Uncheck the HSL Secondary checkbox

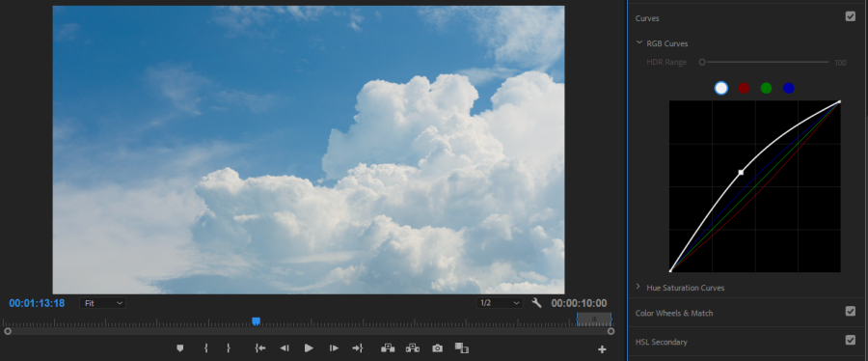click(x=851, y=340)
